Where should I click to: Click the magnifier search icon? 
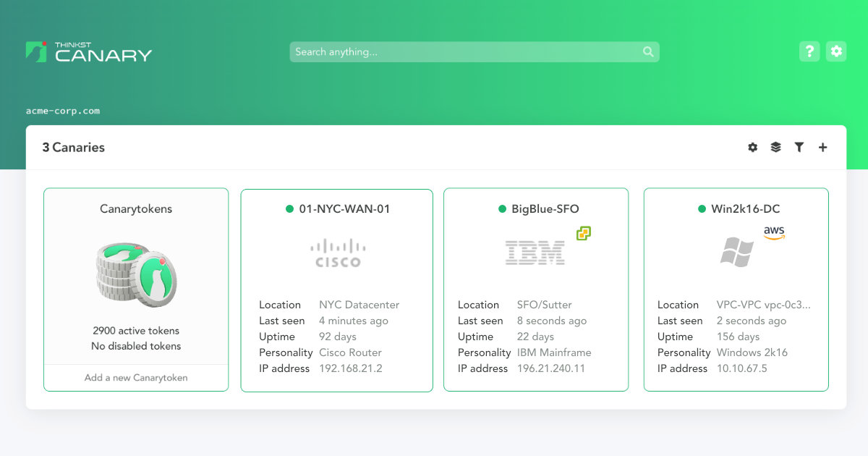[648, 52]
